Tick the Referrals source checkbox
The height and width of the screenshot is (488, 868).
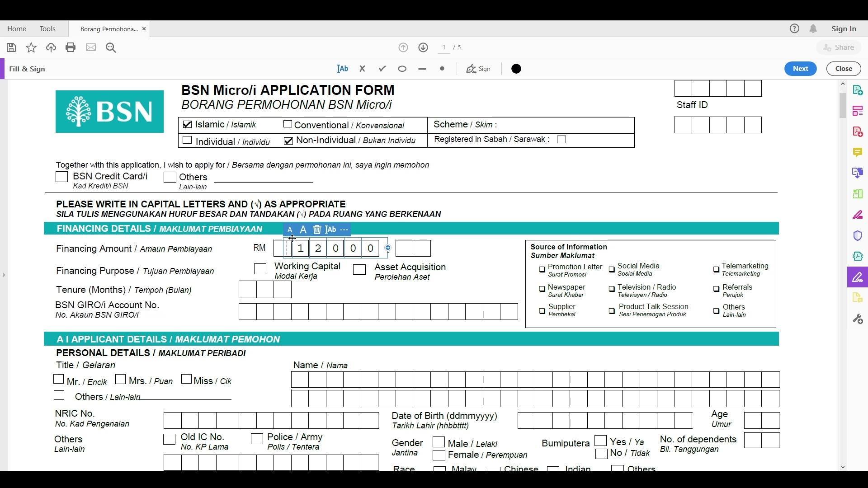point(716,289)
